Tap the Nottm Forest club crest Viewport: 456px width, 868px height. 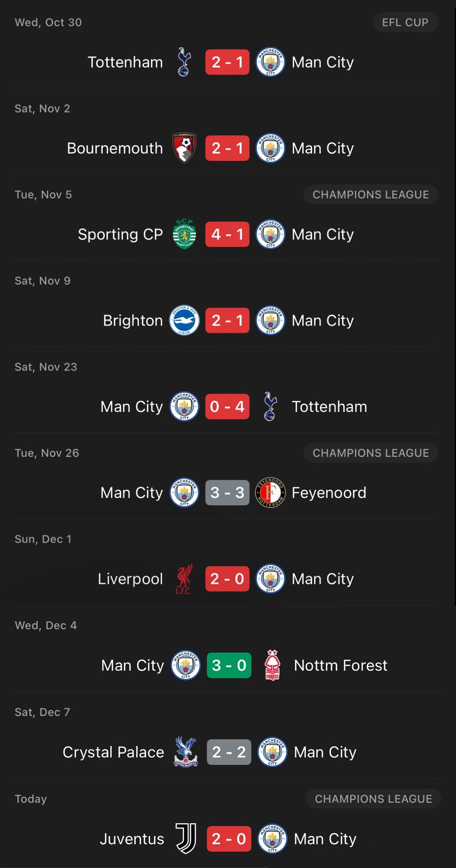click(x=272, y=665)
